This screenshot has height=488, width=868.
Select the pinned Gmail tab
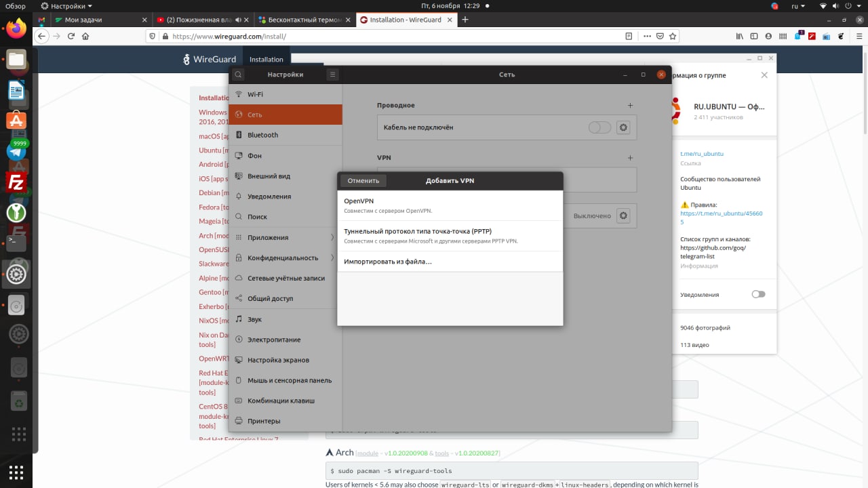pyautogui.click(x=42, y=20)
